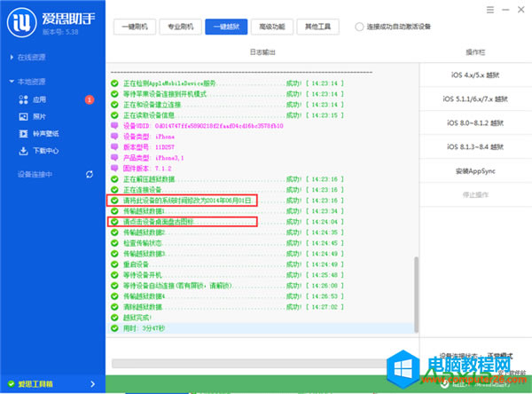Click the 停止操作 button
The image size is (532, 394).
[475, 194]
